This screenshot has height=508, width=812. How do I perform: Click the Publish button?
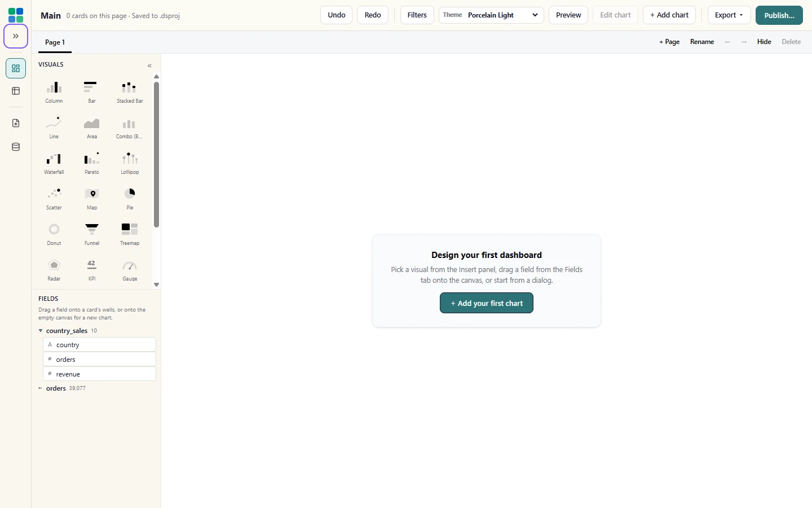pyautogui.click(x=779, y=15)
